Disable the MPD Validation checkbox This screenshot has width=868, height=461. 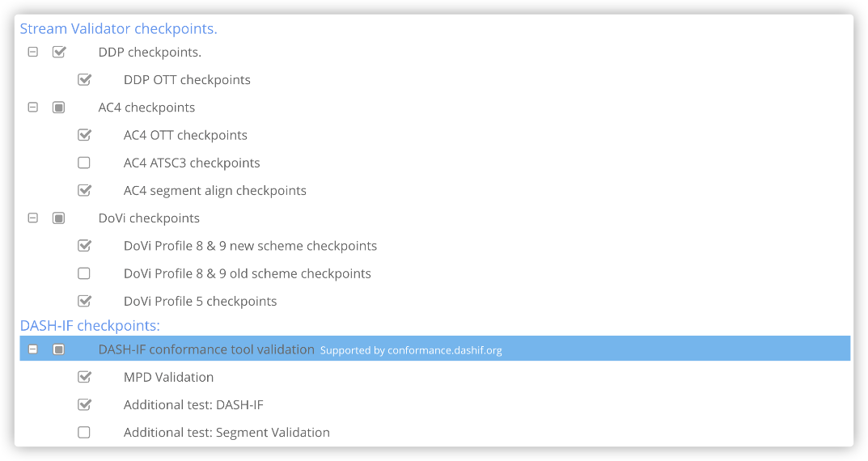tap(84, 377)
